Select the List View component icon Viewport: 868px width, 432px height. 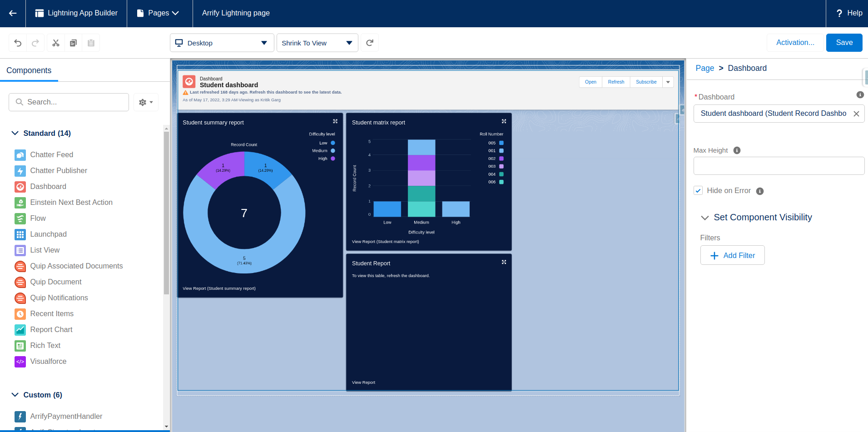tap(20, 250)
